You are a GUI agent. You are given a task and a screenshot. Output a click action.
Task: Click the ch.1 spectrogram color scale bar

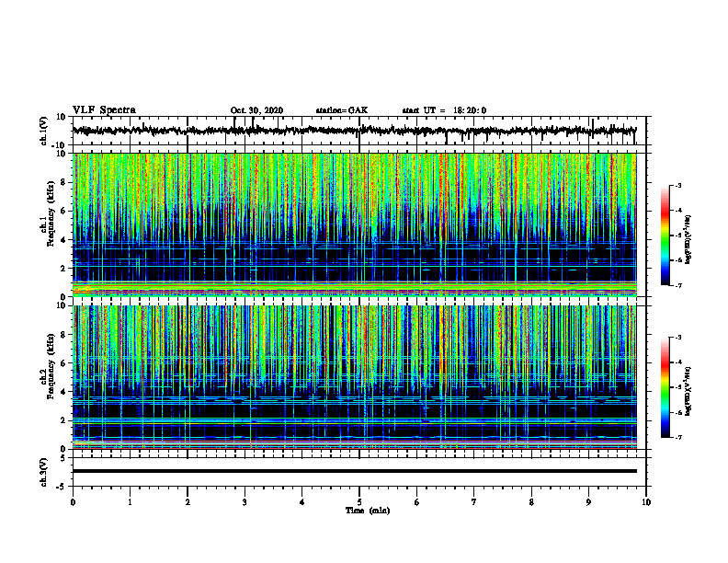click(x=665, y=236)
